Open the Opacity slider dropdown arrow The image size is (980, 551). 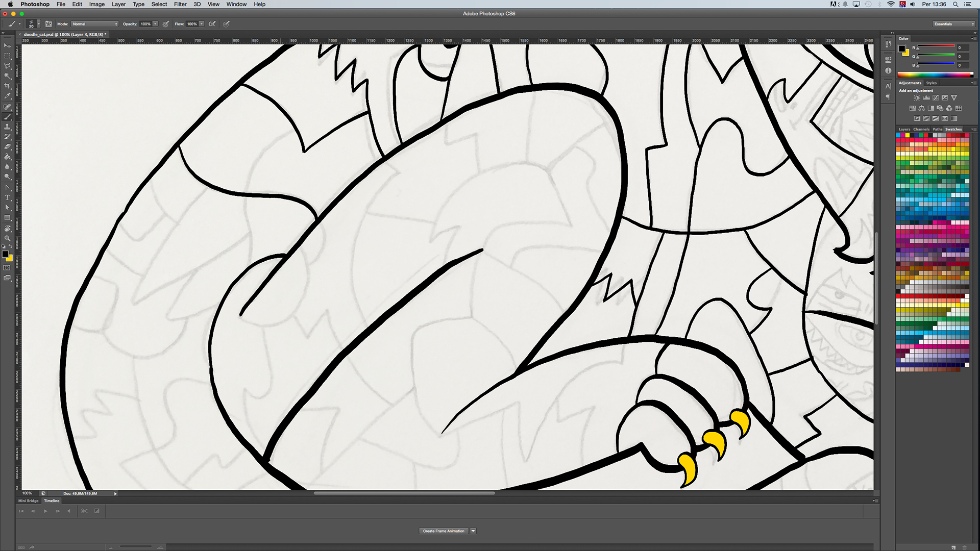[155, 24]
